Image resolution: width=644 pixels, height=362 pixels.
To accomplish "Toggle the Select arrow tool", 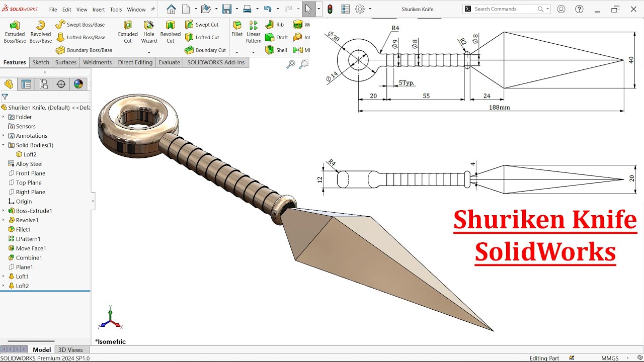I will pyautogui.click(x=308, y=9).
